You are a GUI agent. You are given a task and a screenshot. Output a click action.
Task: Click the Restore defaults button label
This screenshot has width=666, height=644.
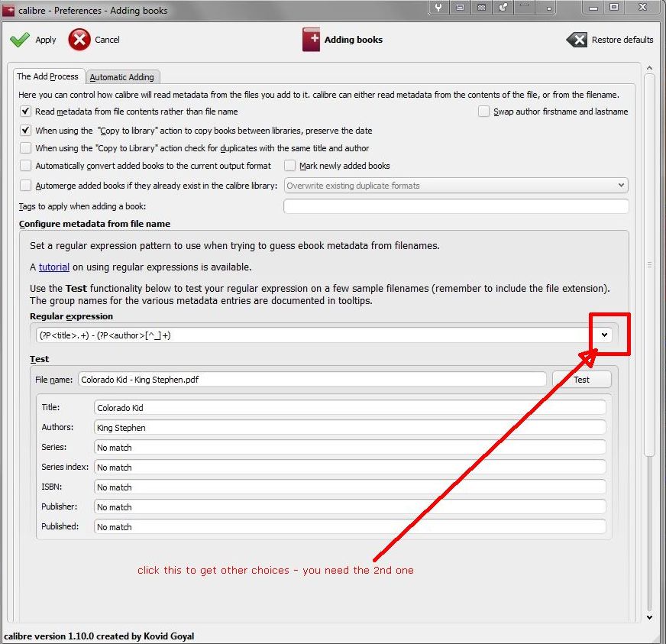click(622, 40)
